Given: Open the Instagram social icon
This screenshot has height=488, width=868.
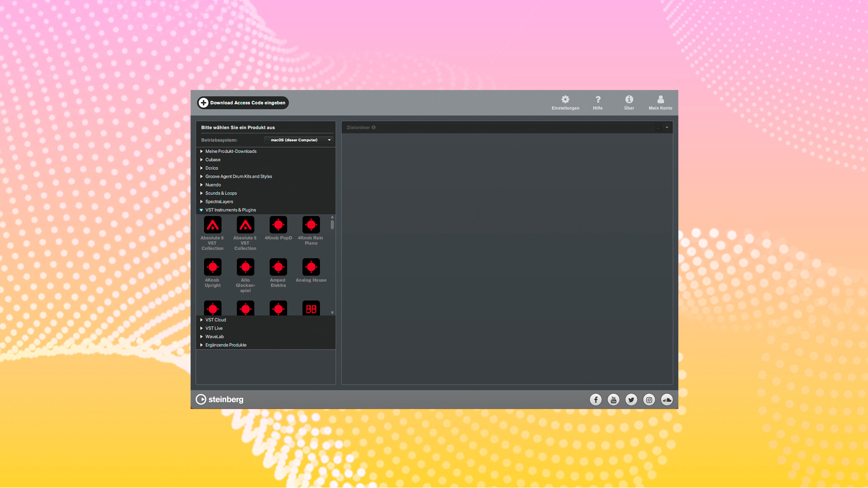Looking at the screenshot, I should pyautogui.click(x=649, y=400).
